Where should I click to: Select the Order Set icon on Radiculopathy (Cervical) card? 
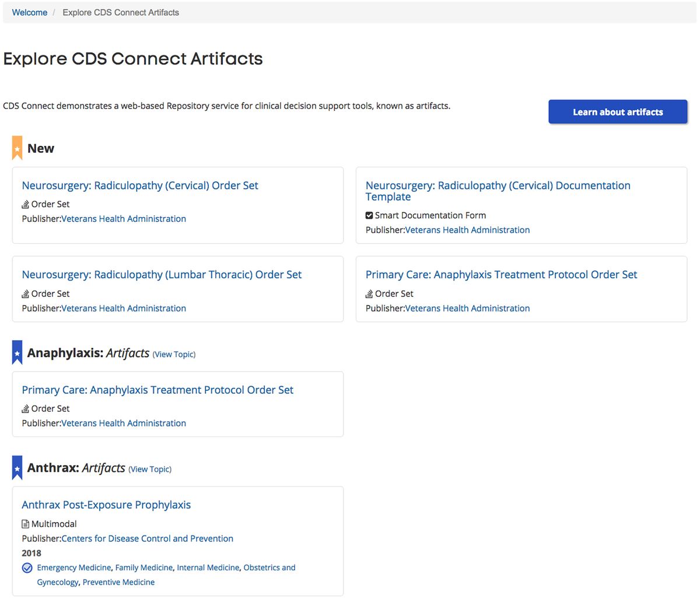[24, 204]
